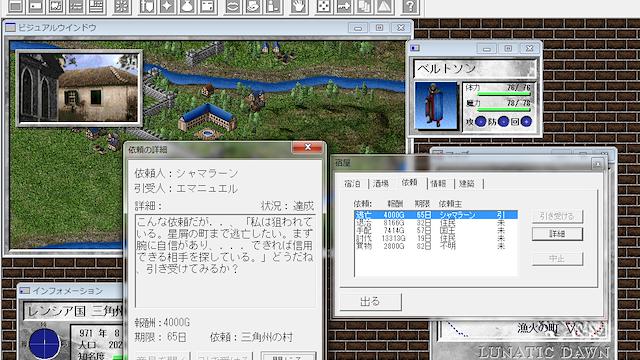Click the 中止 button

coord(557,258)
